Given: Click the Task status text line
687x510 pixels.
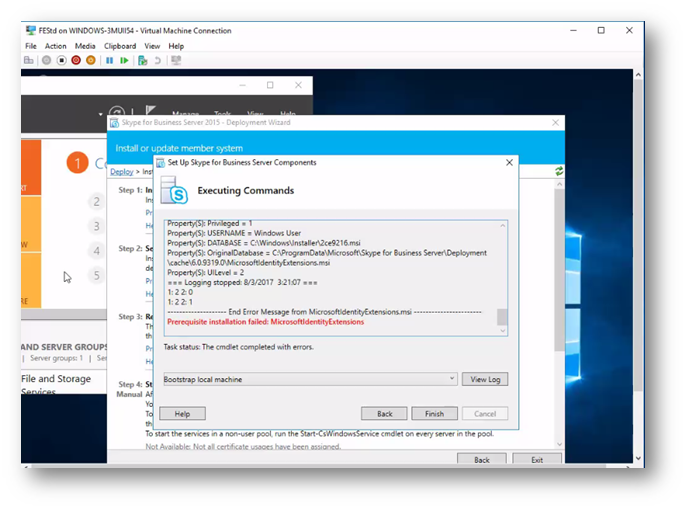Looking at the screenshot, I should pyautogui.click(x=239, y=347).
